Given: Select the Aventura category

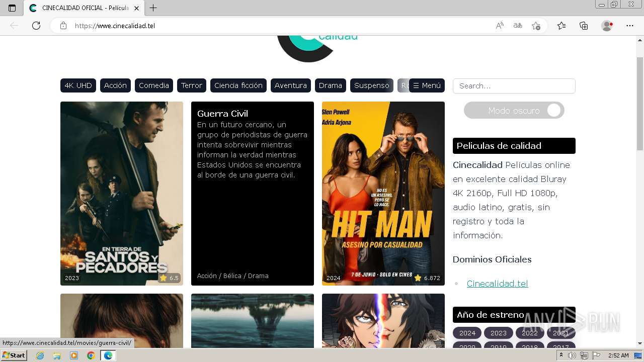Looking at the screenshot, I should click(x=291, y=85).
